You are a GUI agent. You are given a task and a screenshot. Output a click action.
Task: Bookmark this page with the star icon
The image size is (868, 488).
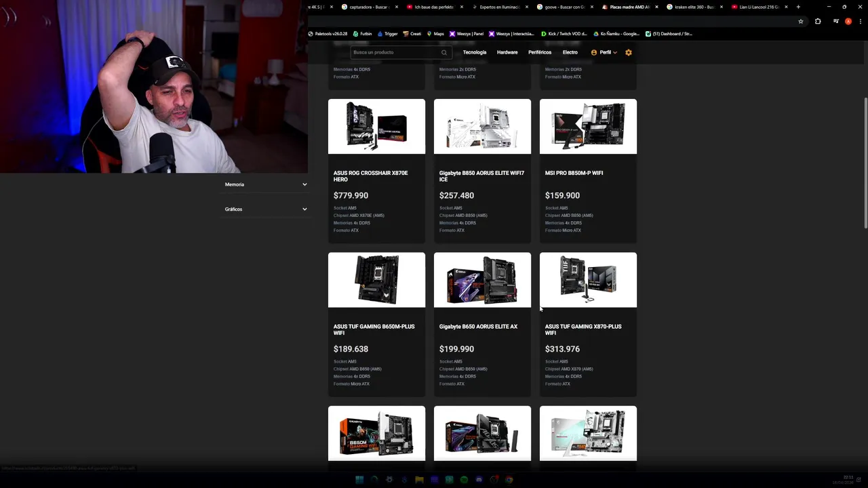click(801, 21)
